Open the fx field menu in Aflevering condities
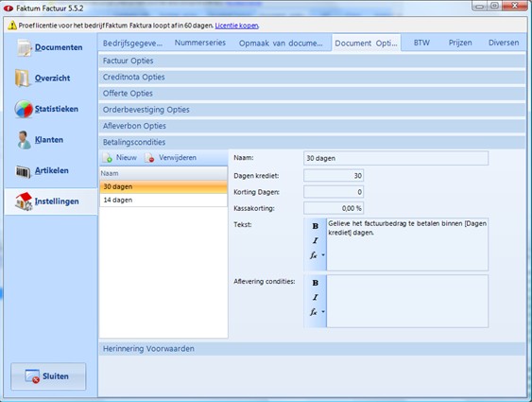The height and width of the screenshot is (402, 532). [317, 312]
